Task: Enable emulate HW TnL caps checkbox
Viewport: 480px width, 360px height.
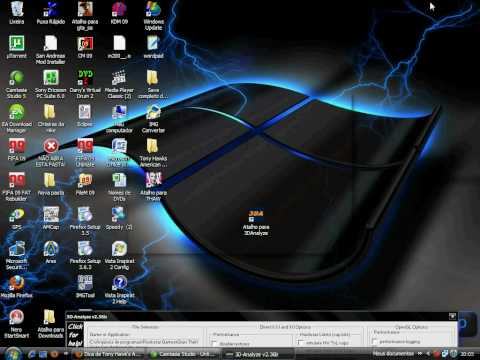Action: click(300, 342)
